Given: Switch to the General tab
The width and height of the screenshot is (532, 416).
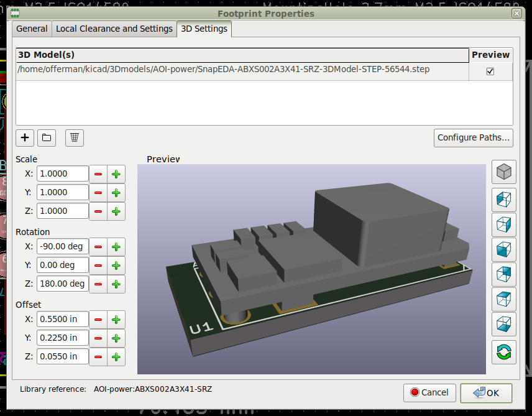Looking at the screenshot, I should 32,29.
